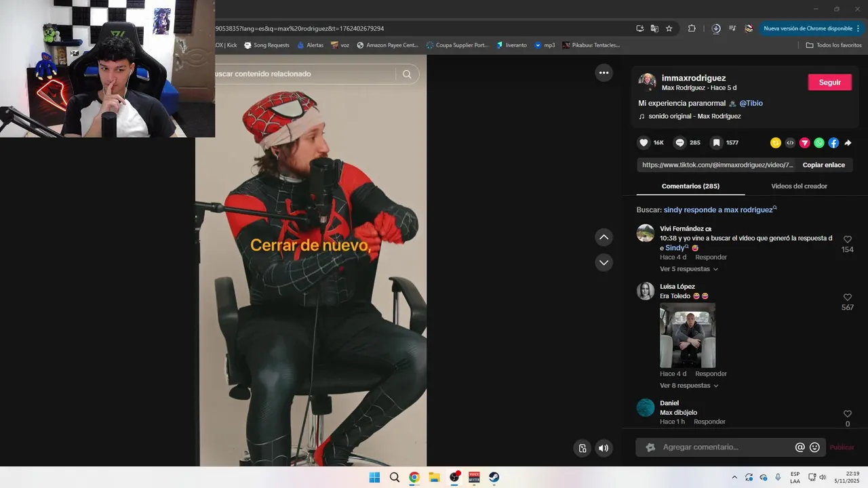This screenshot has width=868, height=488.
Task: Open Vivi Fernández's avatar
Action: 646,233
